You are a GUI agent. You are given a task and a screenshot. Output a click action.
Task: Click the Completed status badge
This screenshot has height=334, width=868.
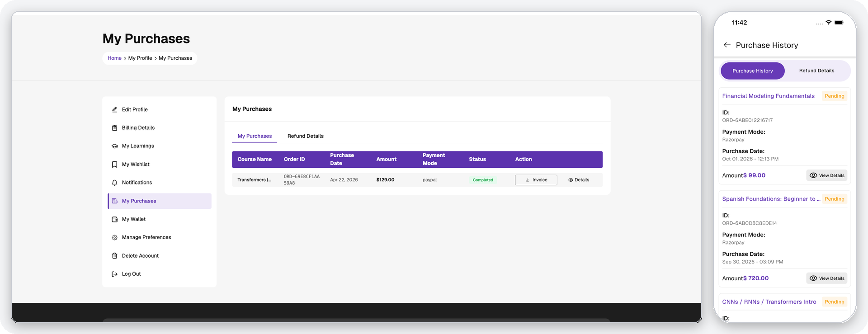[483, 180]
